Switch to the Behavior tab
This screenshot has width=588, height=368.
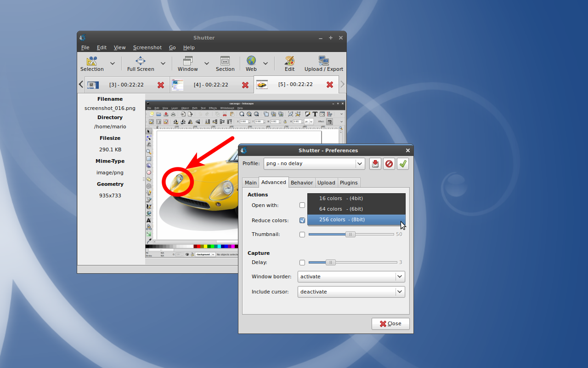[302, 183]
